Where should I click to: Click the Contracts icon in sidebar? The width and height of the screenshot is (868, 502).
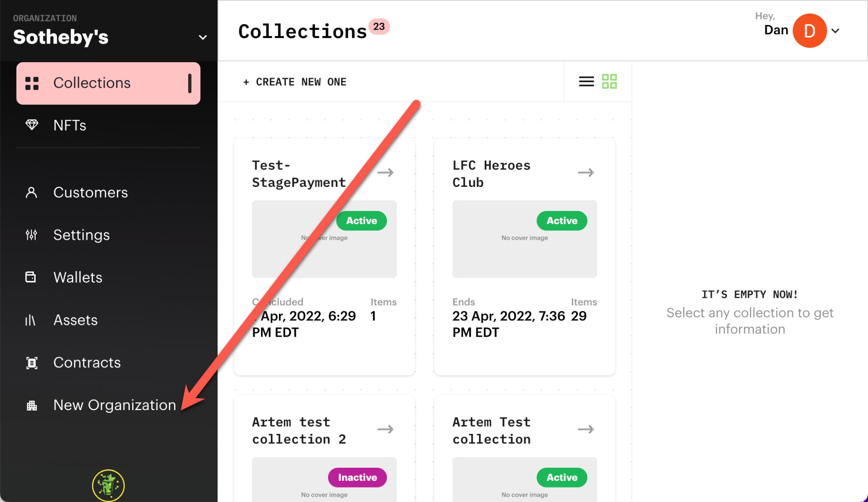[x=32, y=363]
